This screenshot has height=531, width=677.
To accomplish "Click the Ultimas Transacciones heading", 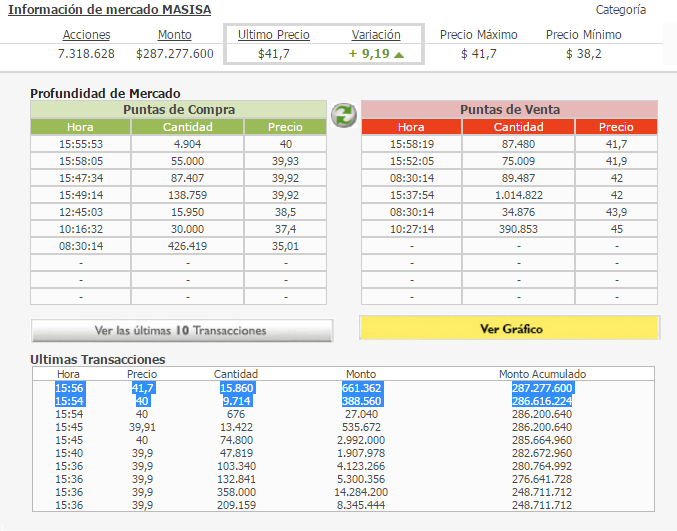I will (x=98, y=359).
